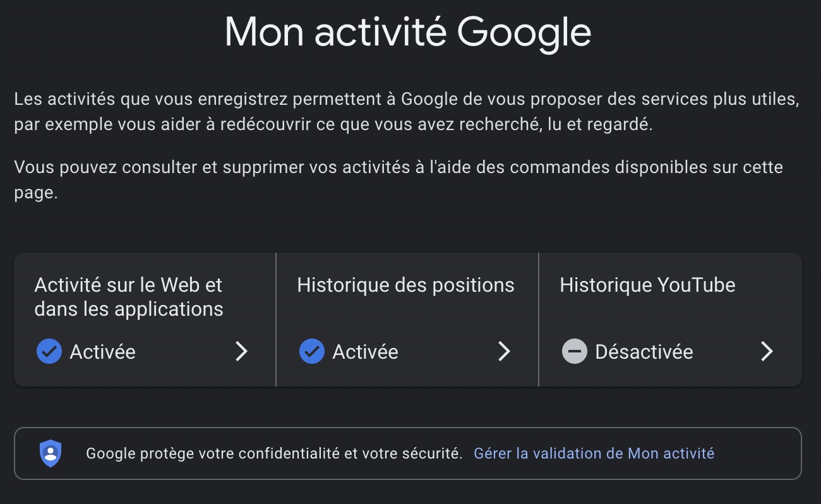
Task: Expand Historique des positions using its arrow
Action: [504, 351]
